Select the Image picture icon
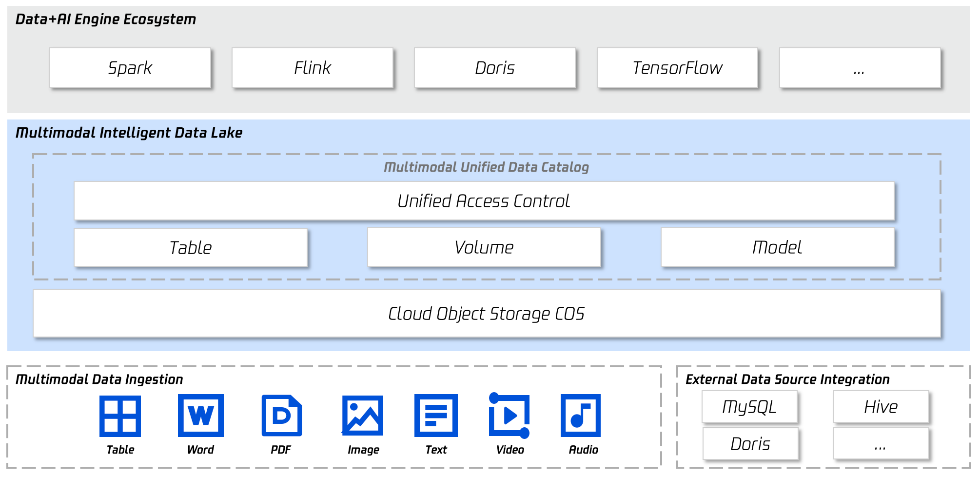Image resolution: width=980 pixels, height=477 pixels. pyautogui.click(x=362, y=416)
